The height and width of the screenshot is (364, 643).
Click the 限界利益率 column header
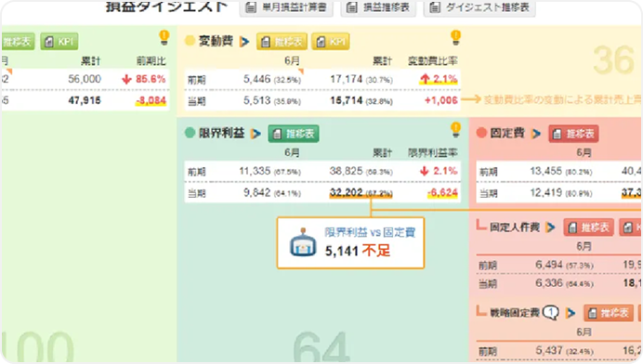433,153
